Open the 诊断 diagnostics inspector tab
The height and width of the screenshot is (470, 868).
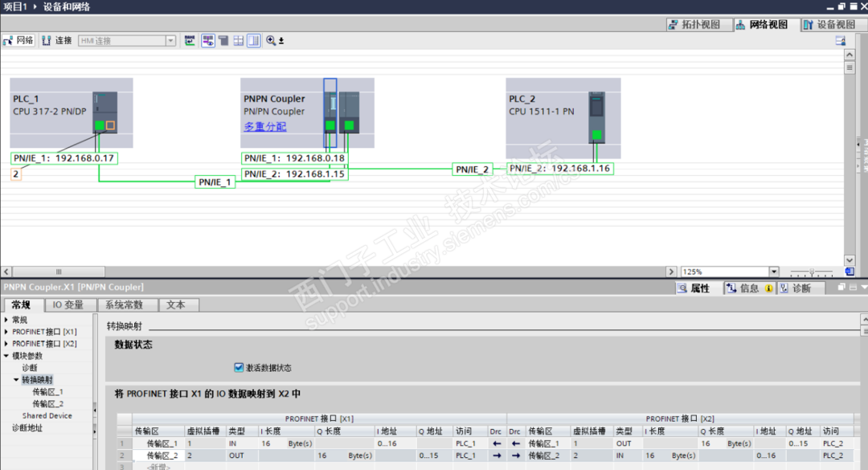coord(800,288)
